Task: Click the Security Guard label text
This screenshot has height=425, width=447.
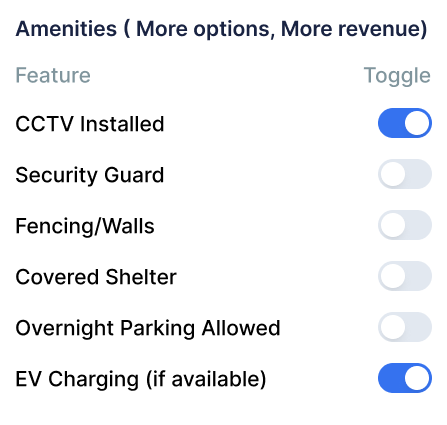Action: pyautogui.click(x=90, y=175)
